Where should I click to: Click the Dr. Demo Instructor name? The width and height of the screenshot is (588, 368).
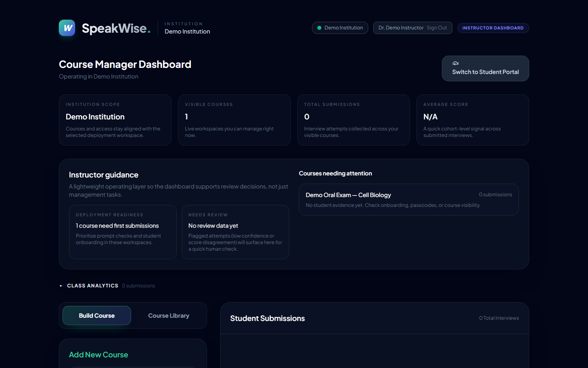(401, 28)
